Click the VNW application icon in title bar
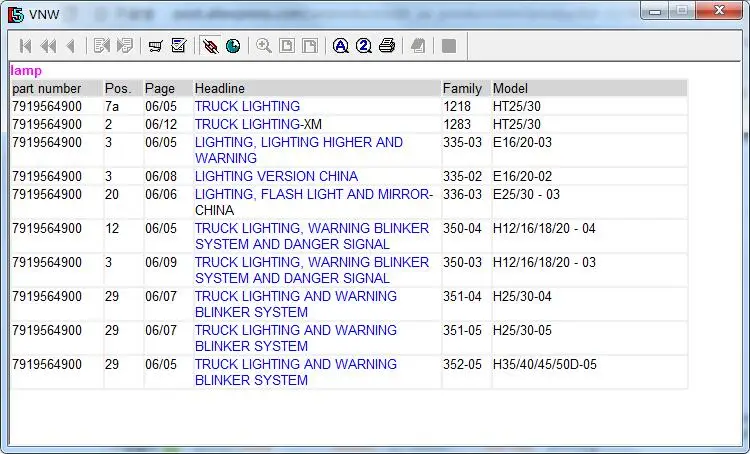The image size is (750, 454). pyautogui.click(x=15, y=14)
